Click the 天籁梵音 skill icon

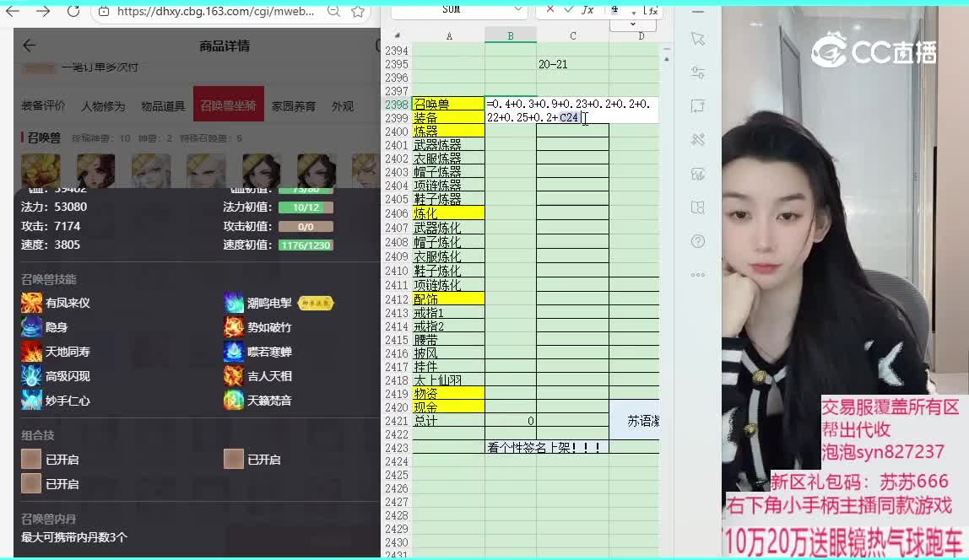[x=234, y=401]
